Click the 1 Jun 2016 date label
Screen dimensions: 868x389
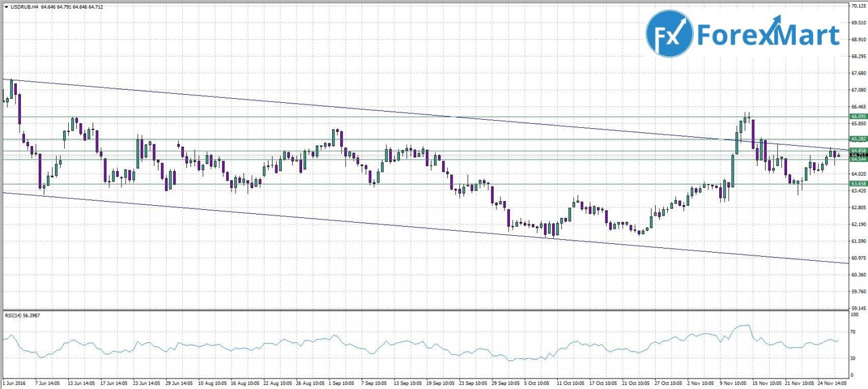[x=15, y=383]
